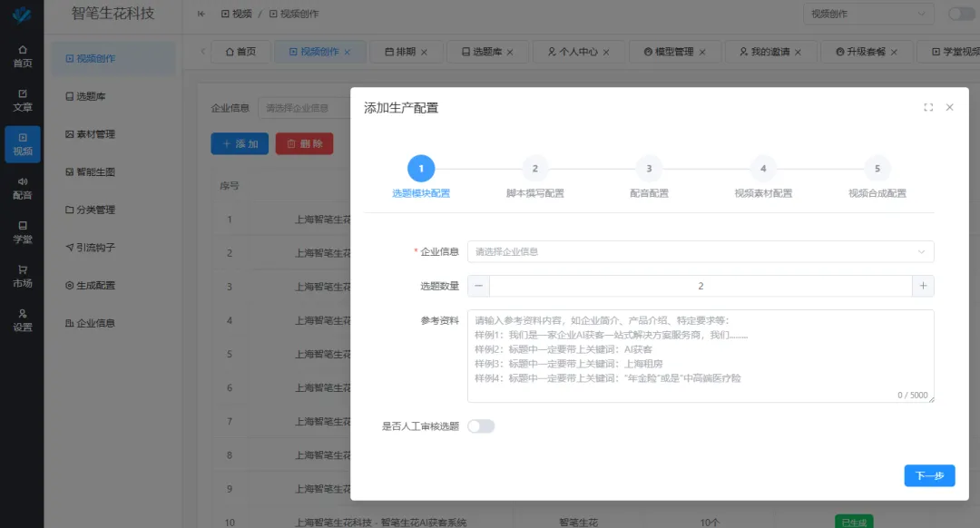This screenshot has width=980, height=528.
Task: Flip the toggle switch at the top right
Action: pos(960,15)
